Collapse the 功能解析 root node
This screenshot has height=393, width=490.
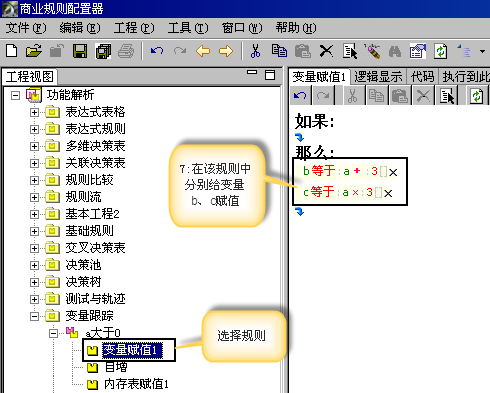pyautogui.click(x=15, y=95)
